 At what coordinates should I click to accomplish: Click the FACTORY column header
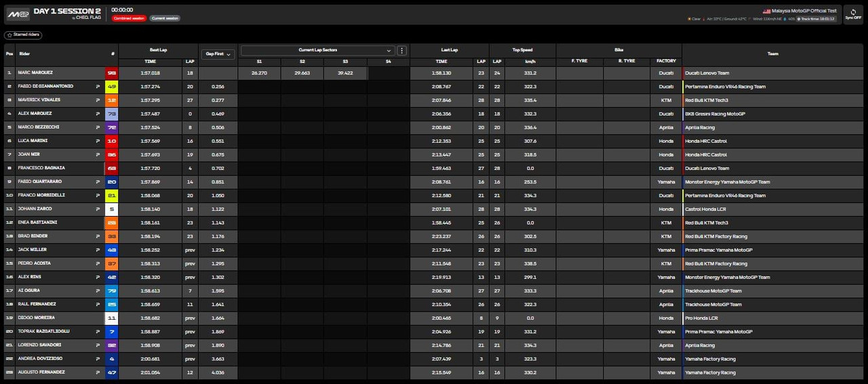pyautogui.click(x=666, y=61)
